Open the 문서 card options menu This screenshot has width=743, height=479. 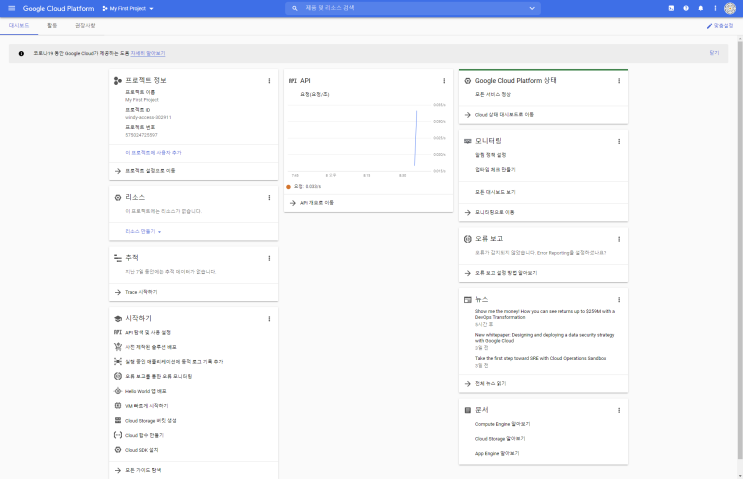(619, 410)
